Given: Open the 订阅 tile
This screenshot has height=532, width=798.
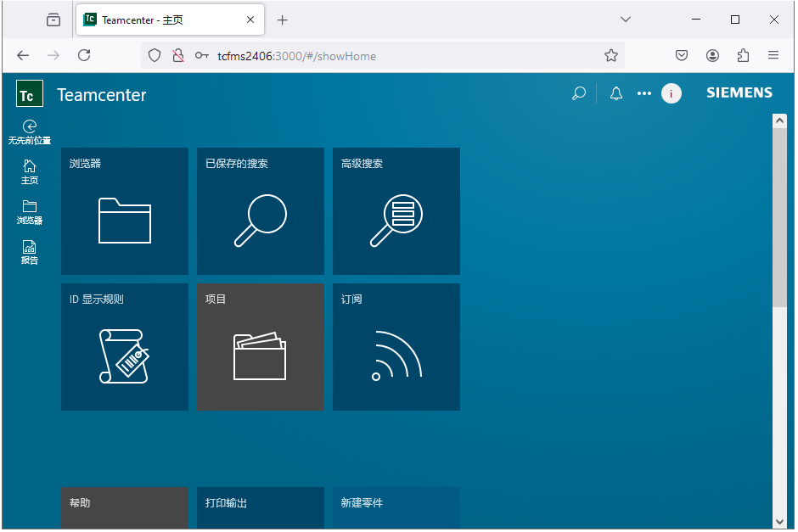Looking at the screenshot, I should 396,347.
